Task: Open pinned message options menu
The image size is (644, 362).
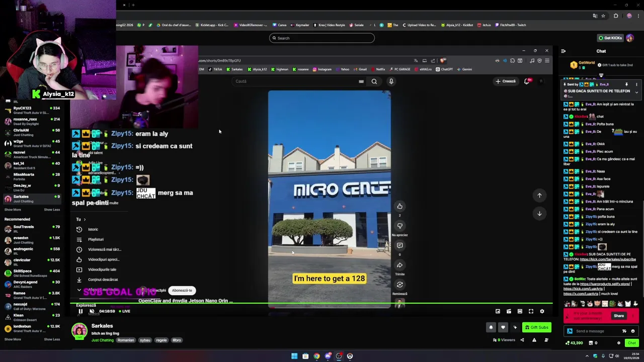Action: click(x=636, y=84)
